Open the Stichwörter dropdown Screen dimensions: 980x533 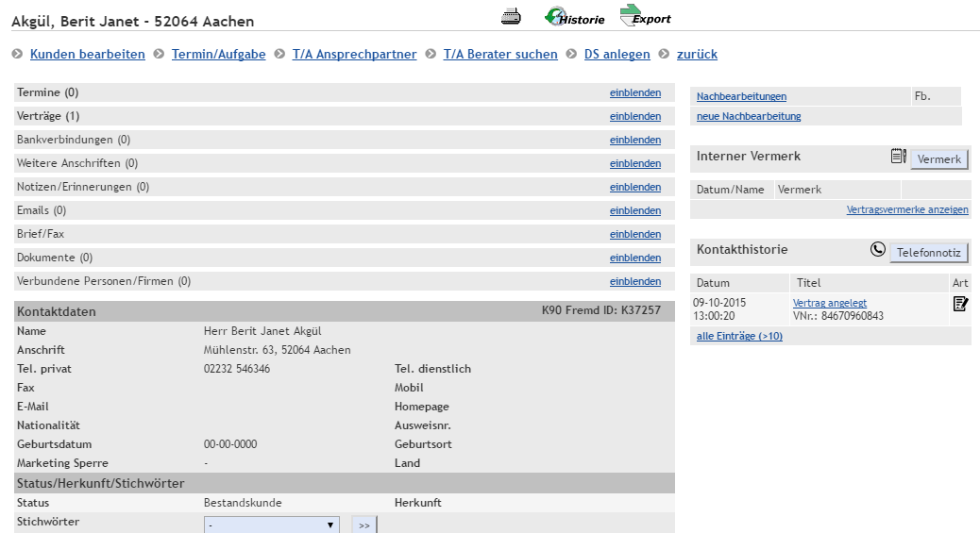point(272,525)
